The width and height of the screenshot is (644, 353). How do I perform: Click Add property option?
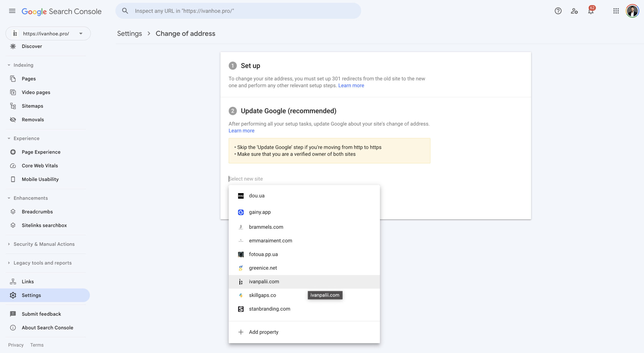(263, 332)
